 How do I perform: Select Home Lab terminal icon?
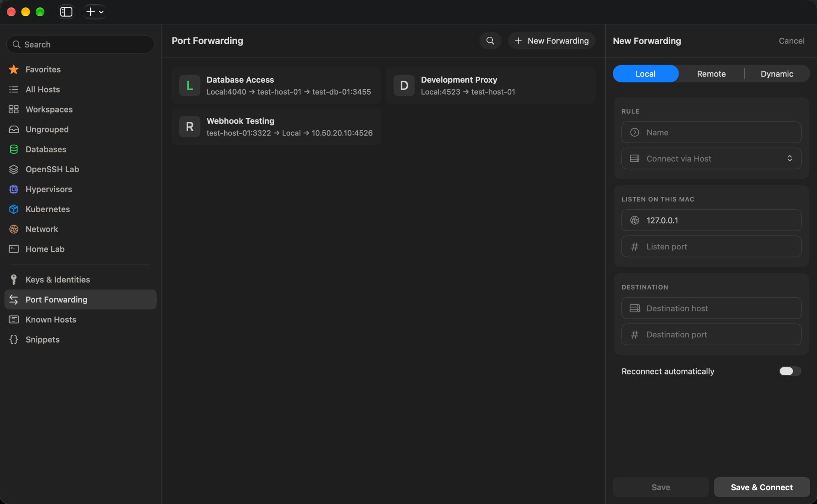click(x=14, y=249)
